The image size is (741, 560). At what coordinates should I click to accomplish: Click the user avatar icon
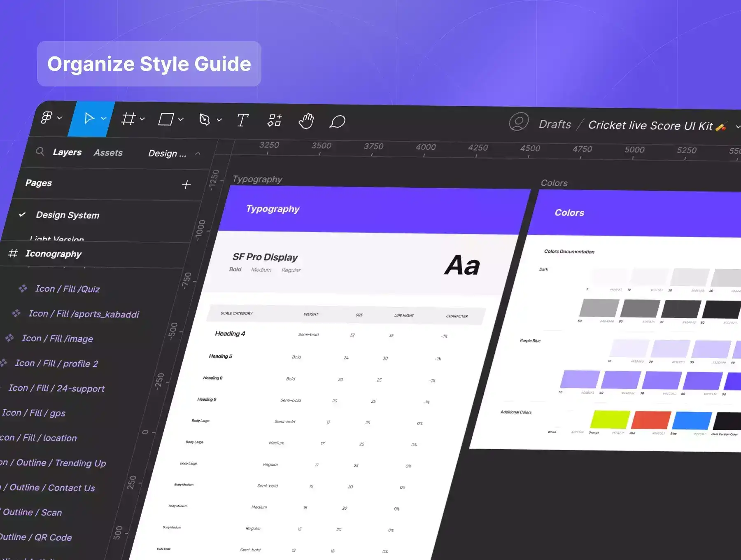pos(519,122)
